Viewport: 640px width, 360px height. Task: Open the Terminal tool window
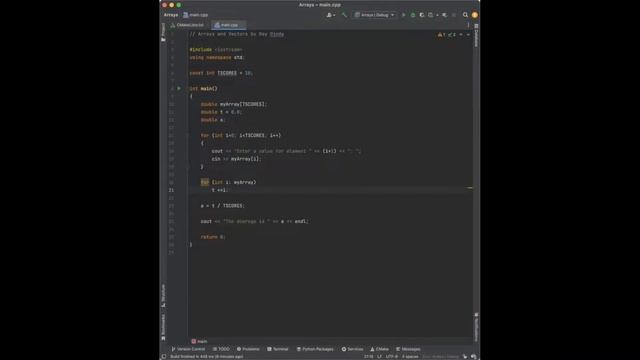click(278, 349)
